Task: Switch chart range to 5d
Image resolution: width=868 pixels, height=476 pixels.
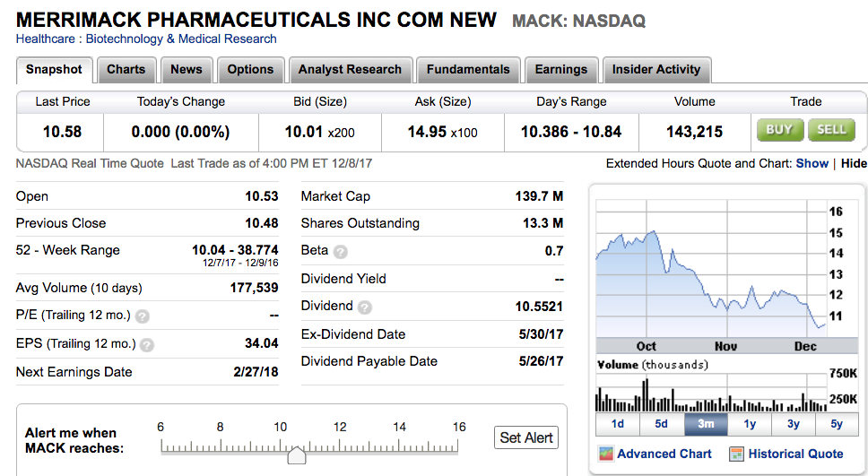Action: pyautogui.click(x=662, y=424)
